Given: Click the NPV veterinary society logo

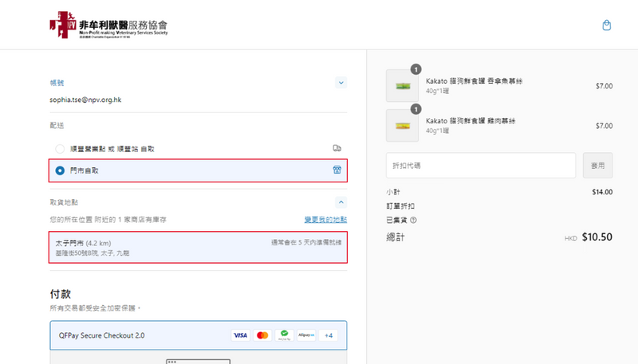Looking at the screenshot, I should click(x=108, y=25).
